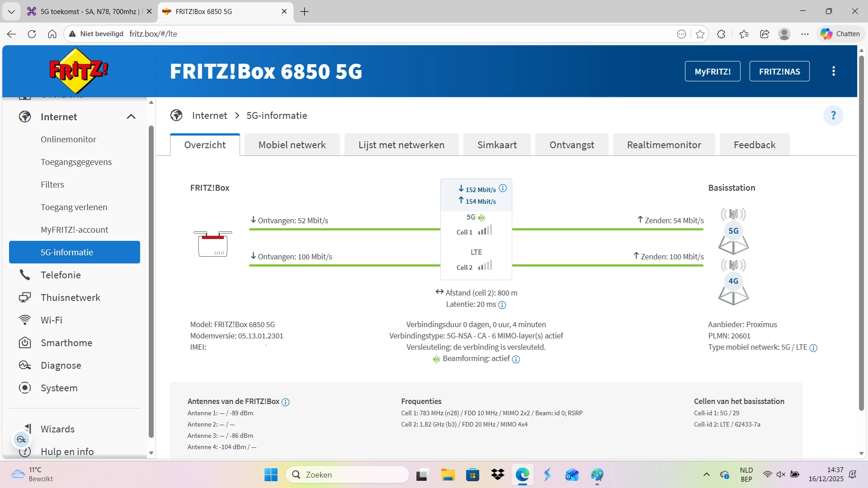Click info icon after Type mobiel netwerk
The height and width of the screenshot is (488, 868).
pos(813,348)
